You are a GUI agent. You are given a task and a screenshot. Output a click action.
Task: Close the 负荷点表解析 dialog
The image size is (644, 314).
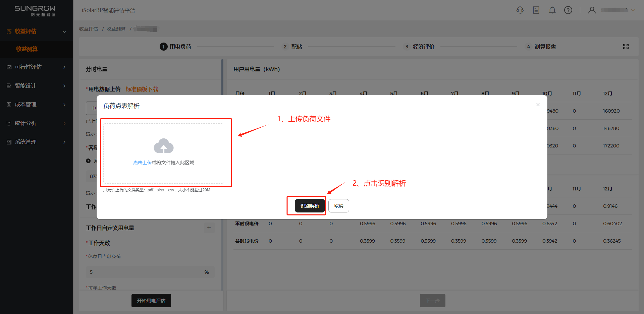[538, 105]
